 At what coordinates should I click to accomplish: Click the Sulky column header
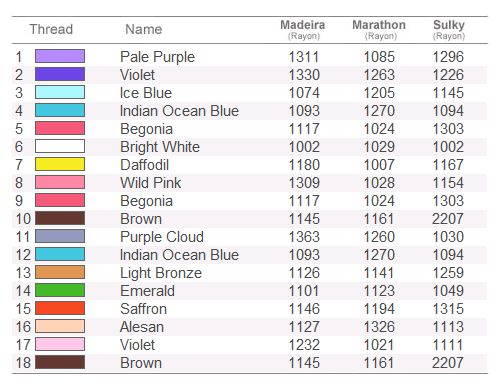pos(449,29)
